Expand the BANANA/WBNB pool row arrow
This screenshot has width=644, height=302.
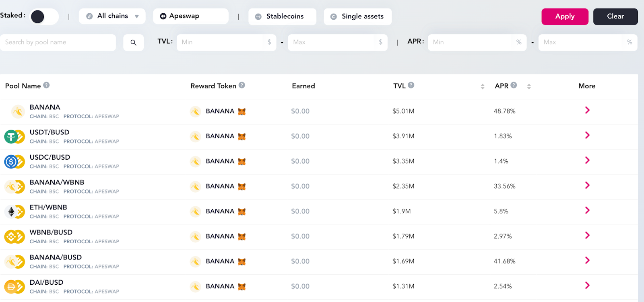point(587,185)
